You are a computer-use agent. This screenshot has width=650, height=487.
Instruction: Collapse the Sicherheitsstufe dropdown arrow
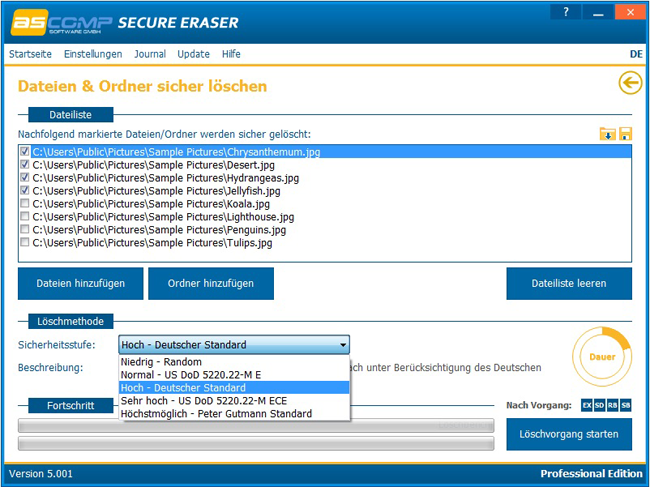[x=343, y=345]
